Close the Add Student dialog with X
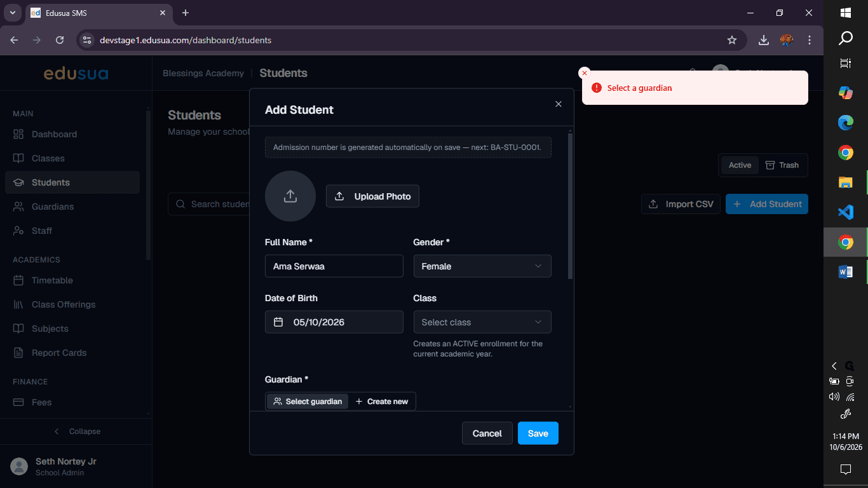Image resolution: width=868 pixels, height=488 pixels. pos(559,104)
